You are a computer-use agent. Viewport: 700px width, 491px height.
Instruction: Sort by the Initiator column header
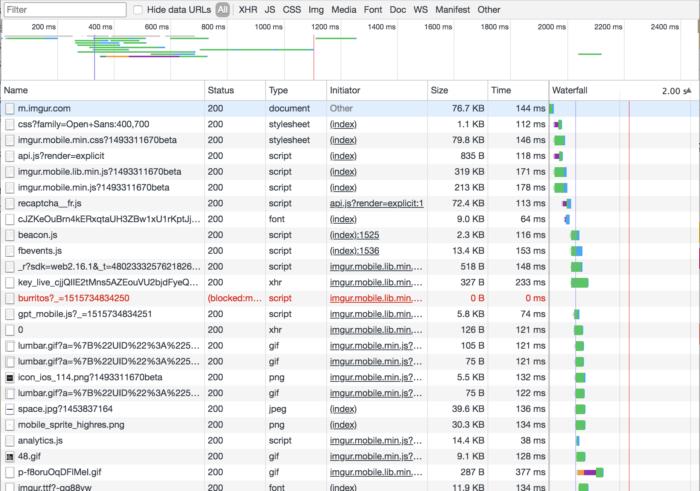click(377, 90)
